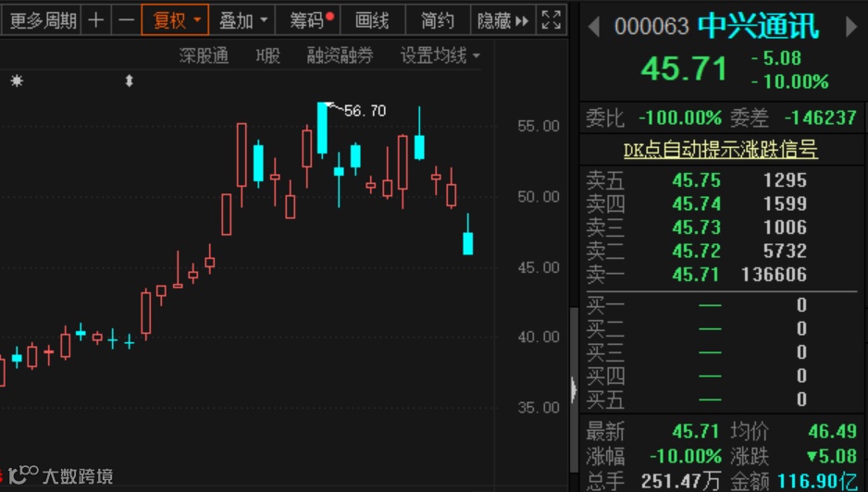Open 更多周期 period menu
The height and width of the screenshot is (492, 868).
pos(42,20)
